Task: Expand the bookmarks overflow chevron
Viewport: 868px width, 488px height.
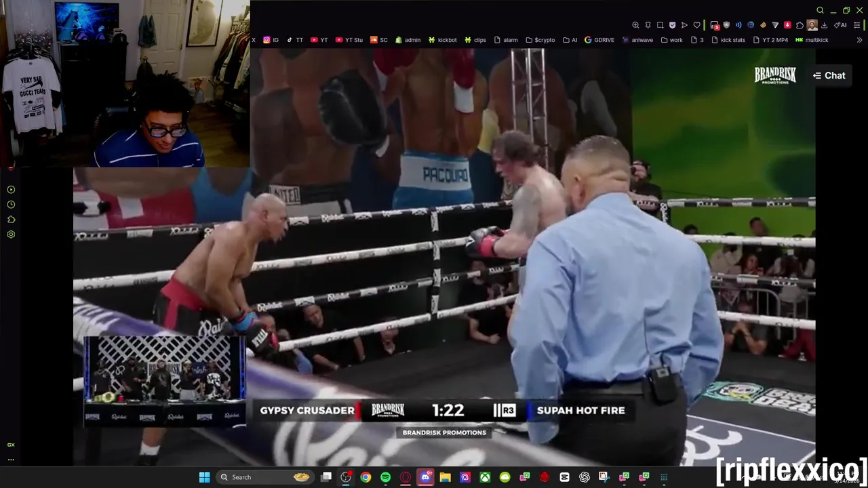Action: (859, 40)
